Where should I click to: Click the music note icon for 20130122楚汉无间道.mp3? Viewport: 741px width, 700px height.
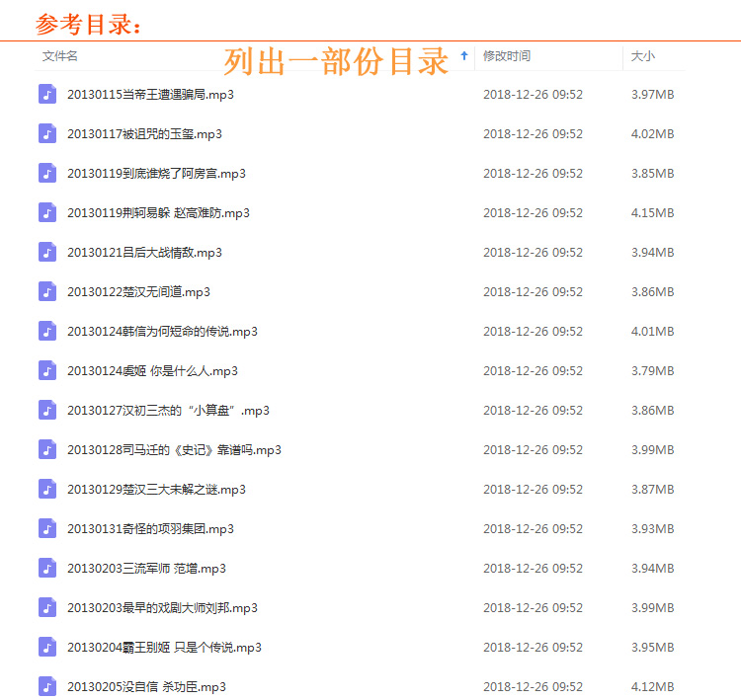[47, 292]
